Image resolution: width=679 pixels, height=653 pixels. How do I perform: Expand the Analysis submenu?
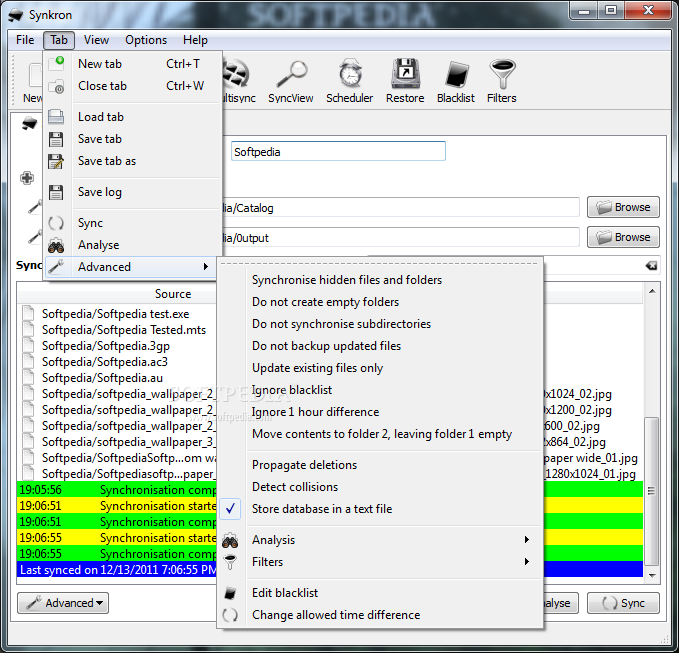pyautogui.click(x=380, y=540)
